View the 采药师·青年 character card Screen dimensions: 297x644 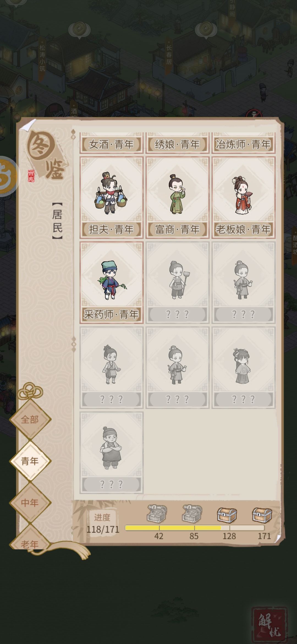111,283
